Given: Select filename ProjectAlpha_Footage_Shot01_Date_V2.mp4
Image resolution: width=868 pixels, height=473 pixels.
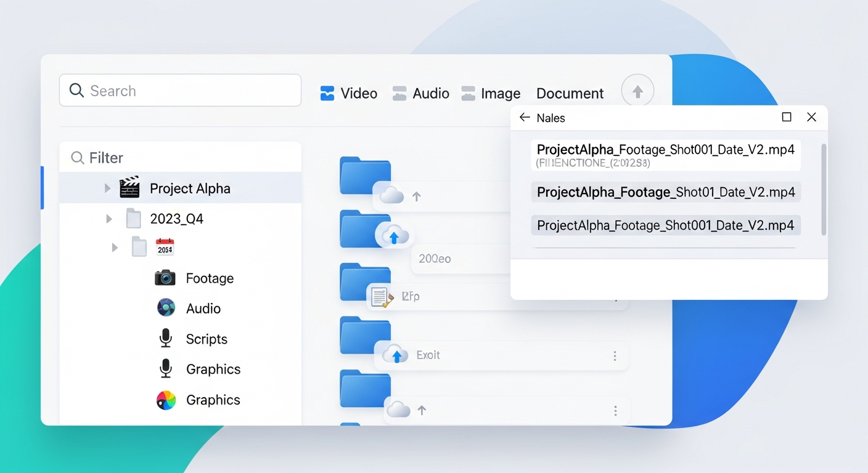Looking at the screenshot, I should (x=665, y=192).
